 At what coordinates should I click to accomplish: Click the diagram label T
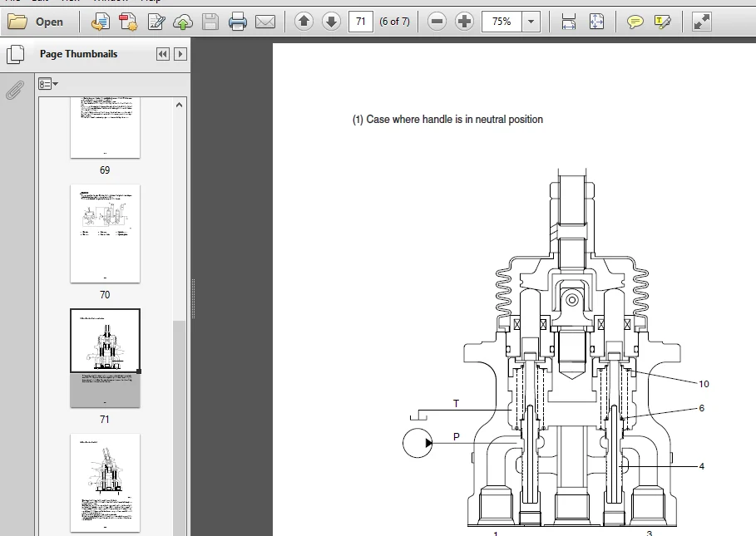click(456, 404)
